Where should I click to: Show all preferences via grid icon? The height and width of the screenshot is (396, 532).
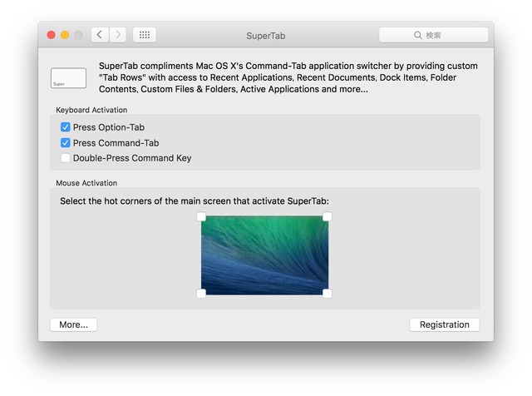[x=145, y=35]
